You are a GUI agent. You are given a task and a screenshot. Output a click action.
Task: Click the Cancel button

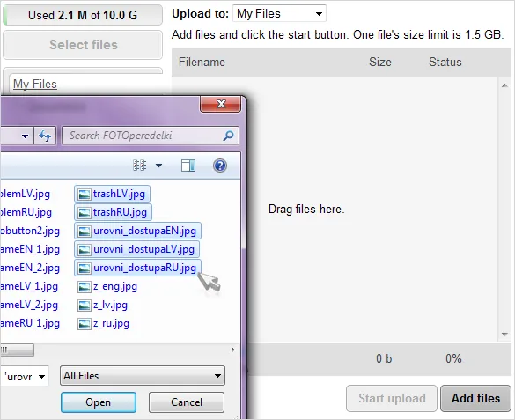coord(187,402)
